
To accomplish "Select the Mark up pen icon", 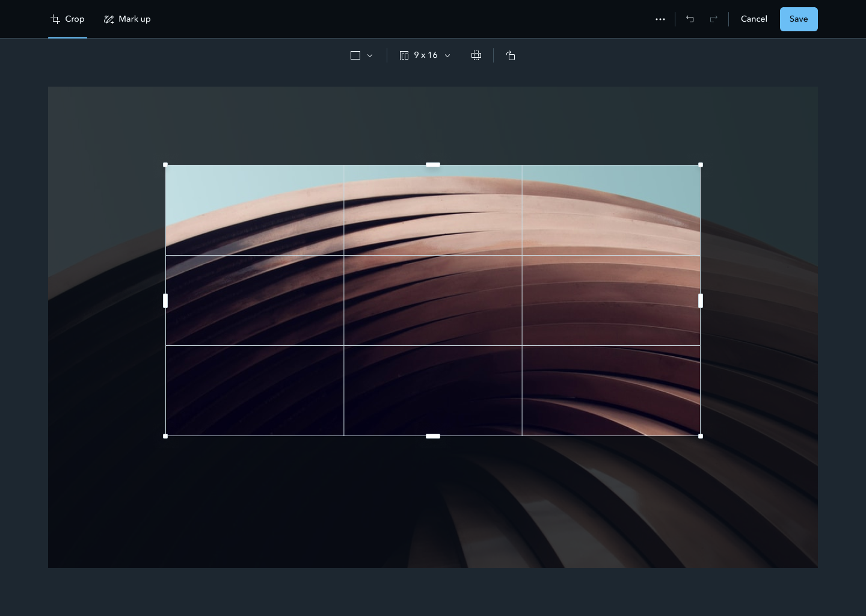I will click(109, 19).
